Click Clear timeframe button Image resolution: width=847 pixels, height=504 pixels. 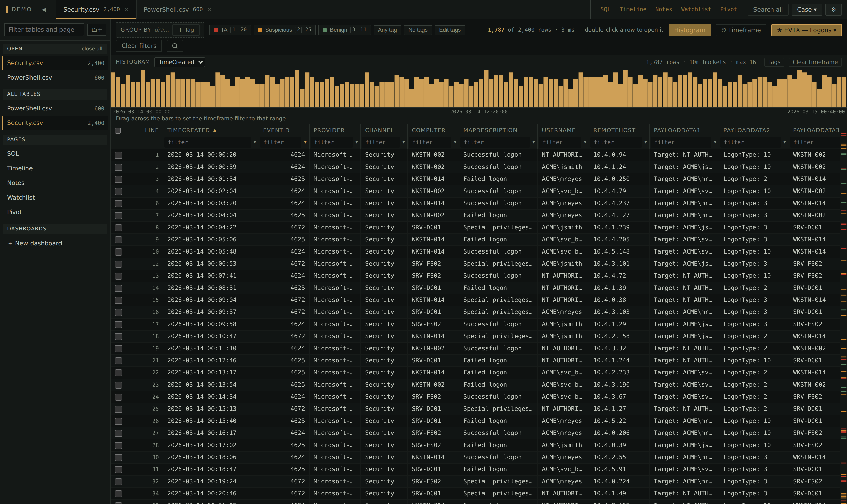[815, 62]
